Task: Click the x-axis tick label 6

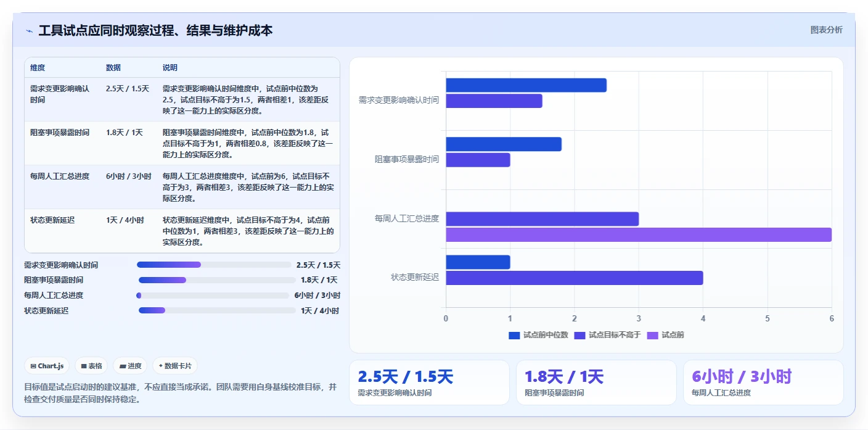Action: [x=832, y=318]
